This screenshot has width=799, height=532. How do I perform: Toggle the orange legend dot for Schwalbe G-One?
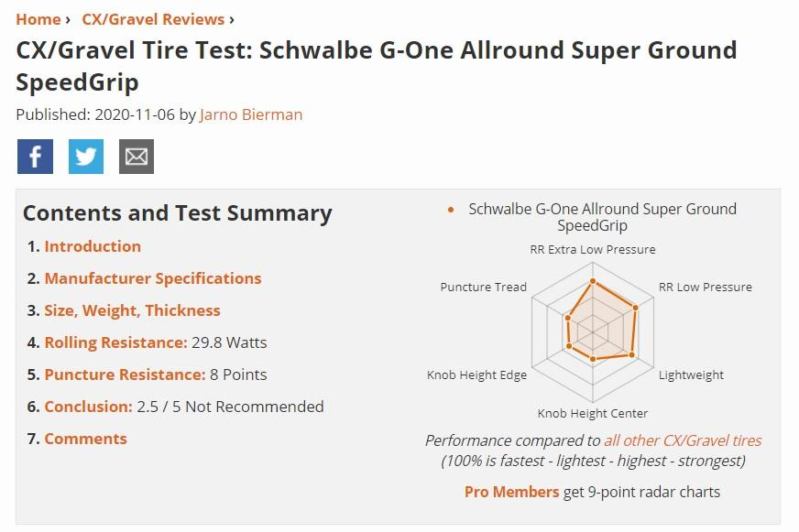[x=451, y=210]
